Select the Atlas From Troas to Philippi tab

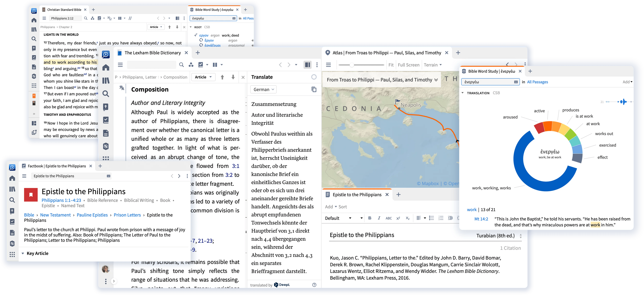click(386, 53)
